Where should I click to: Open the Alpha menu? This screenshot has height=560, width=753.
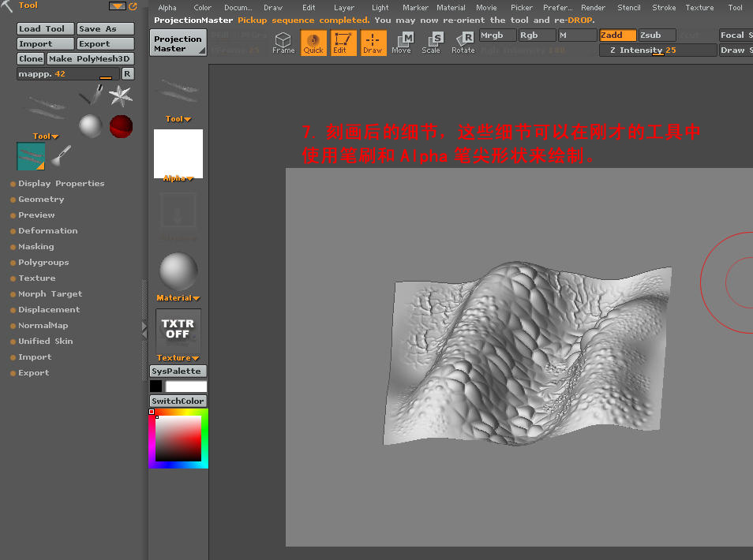click(167, 8)
